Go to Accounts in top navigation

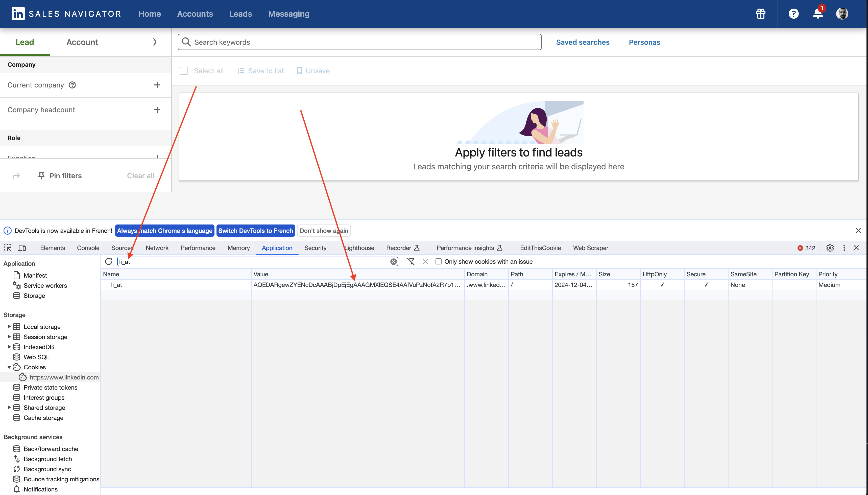click(195, 14)
